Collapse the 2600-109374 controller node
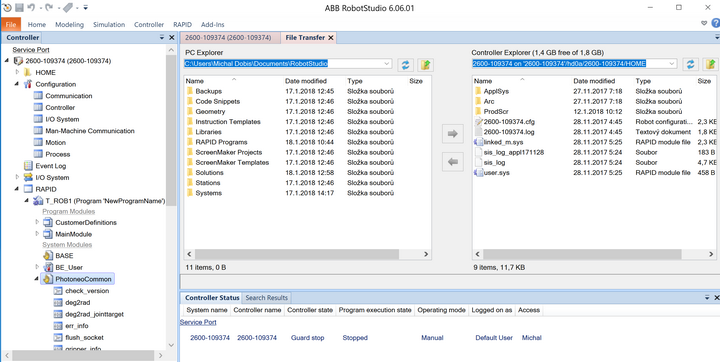 pos(7,61)
